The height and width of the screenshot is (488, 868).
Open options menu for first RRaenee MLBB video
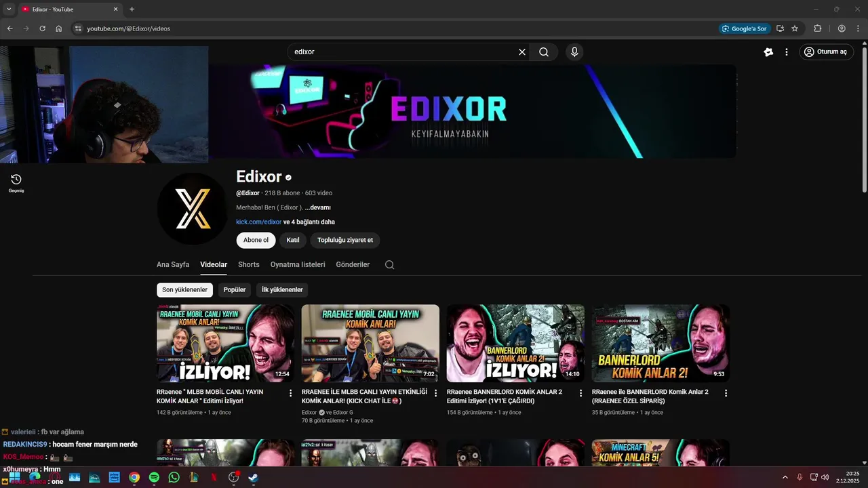tap(291, 393)
